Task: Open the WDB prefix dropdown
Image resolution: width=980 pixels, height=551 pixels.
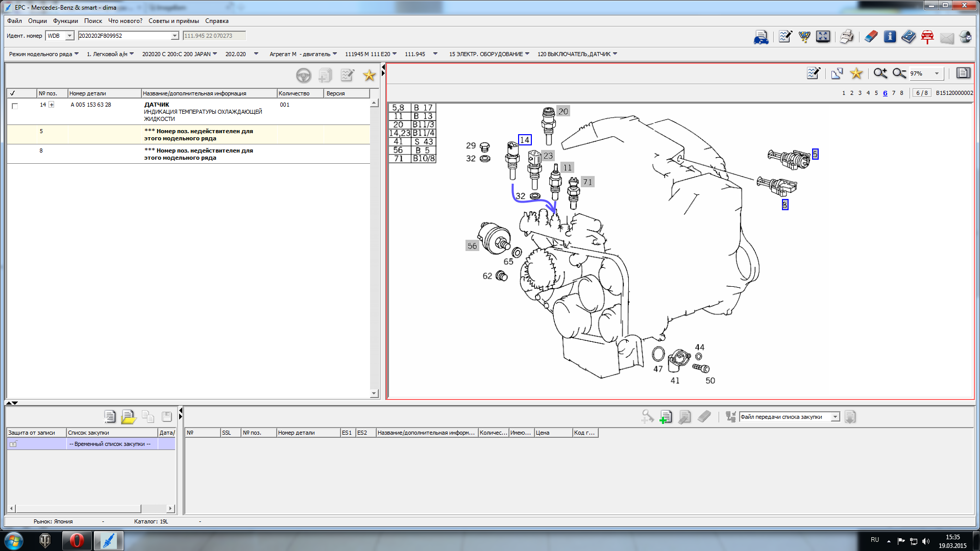Action: coord(69,36)
